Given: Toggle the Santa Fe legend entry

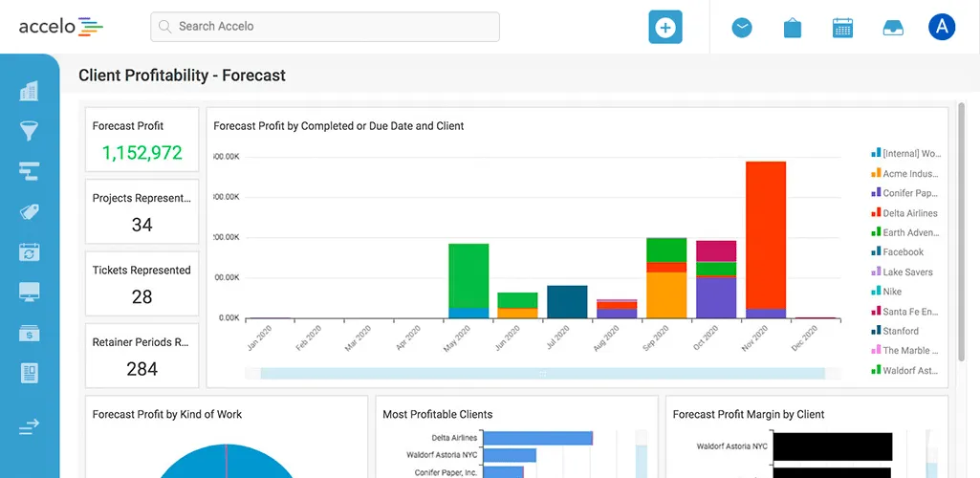Looking at the screenshot, I should point(905,311).
